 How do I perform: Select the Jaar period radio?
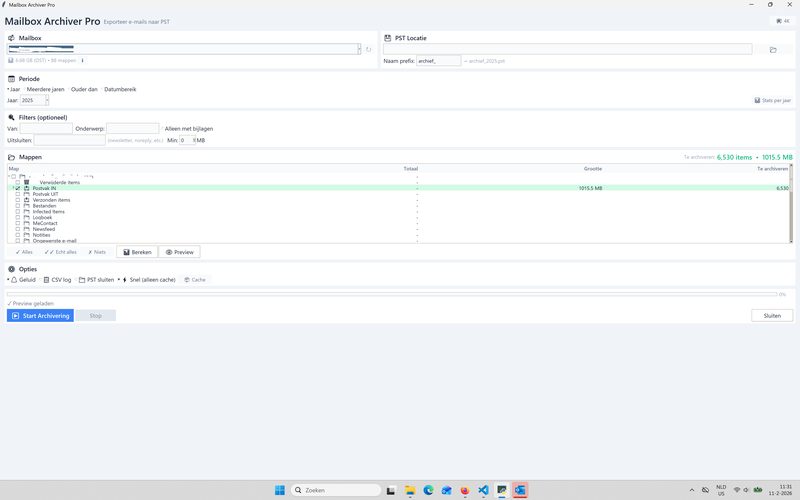point(14,89)
